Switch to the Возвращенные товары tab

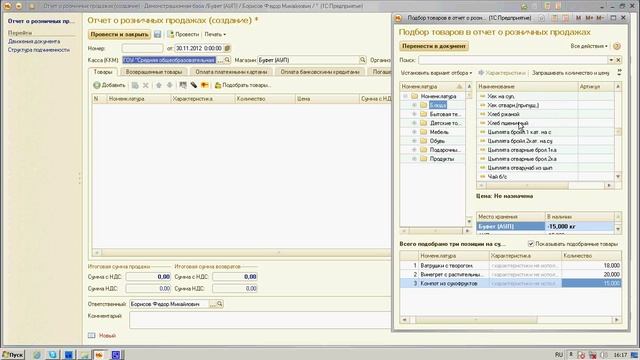153,72
